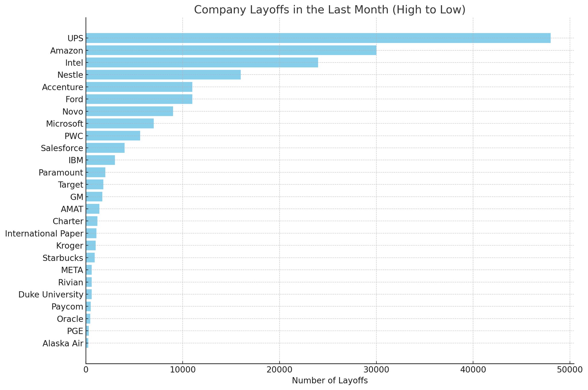This screenshot has width=588, height=390.
Task: Click the 50000 x-axis tick label
Action: [x=570, y=370]
